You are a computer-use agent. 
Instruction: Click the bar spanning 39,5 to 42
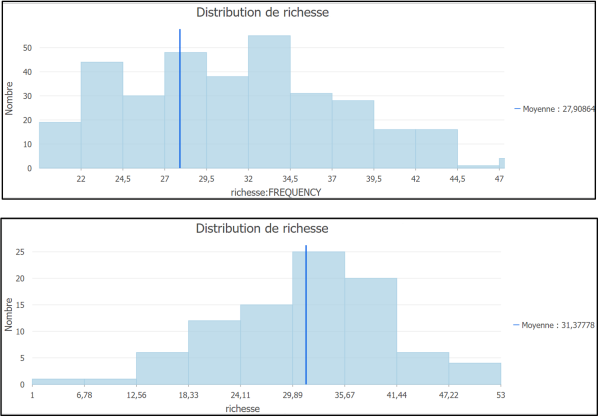[395, 148]
